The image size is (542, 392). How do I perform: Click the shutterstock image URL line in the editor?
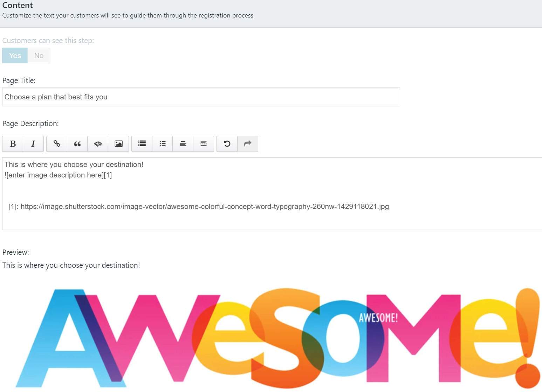click(x=199, y=206)
